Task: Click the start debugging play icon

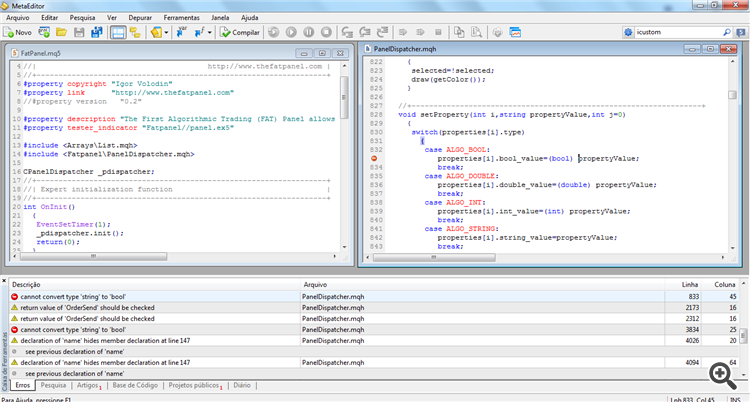Action: point(291,33)
